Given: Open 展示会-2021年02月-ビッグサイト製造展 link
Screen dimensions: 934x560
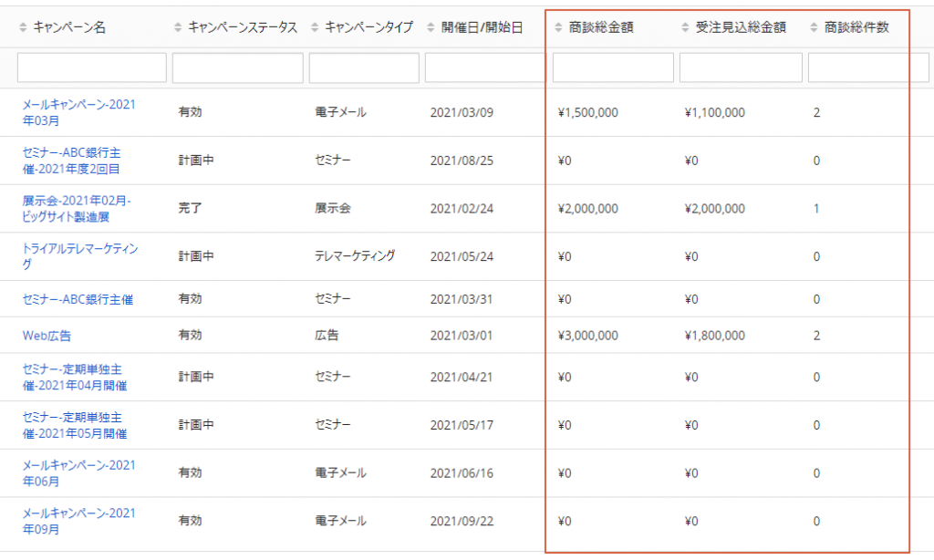Looking at the screenshot, I should pos(77,208).
